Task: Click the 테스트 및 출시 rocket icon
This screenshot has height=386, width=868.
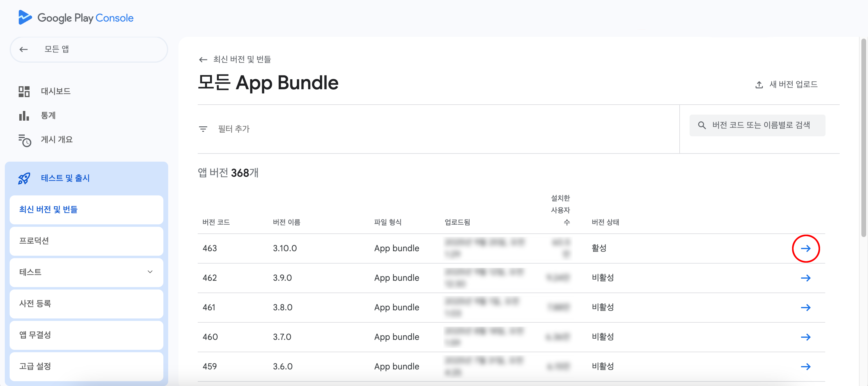Action: [24, 178]
